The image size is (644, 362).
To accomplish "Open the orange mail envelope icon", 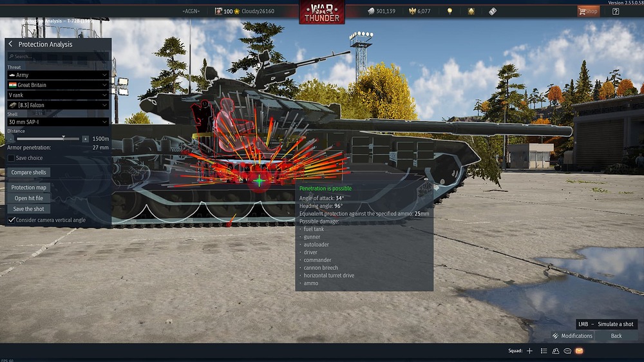I will (x=579, y=350).
